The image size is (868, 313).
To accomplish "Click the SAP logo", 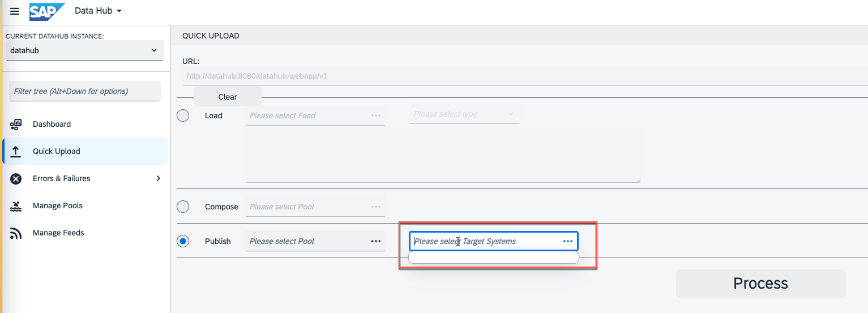I will (x=47, y=11).
